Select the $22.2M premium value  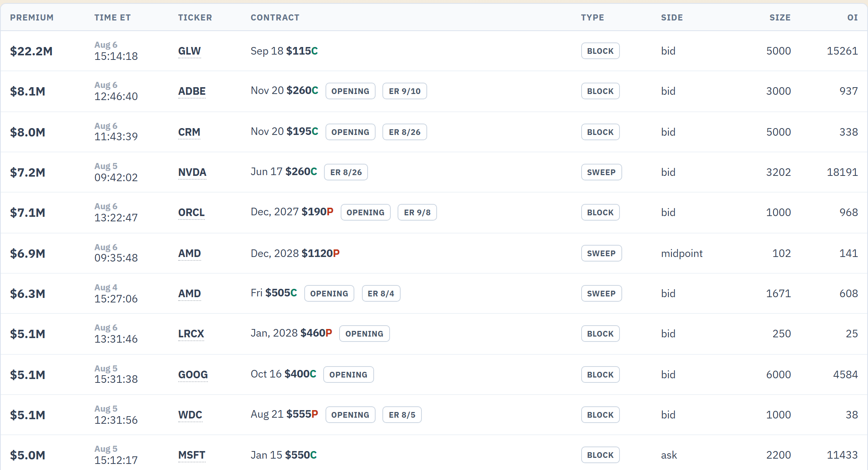(x=31, y=51)
